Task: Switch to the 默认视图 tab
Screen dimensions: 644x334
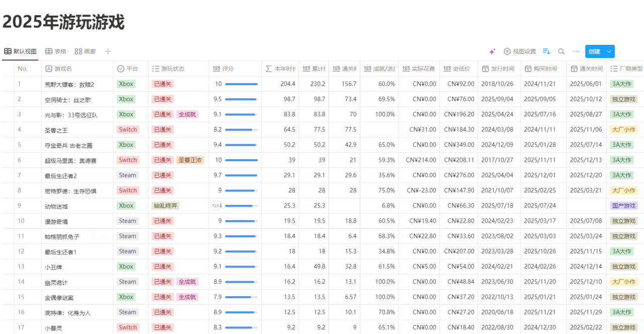Action: (21, 51)
